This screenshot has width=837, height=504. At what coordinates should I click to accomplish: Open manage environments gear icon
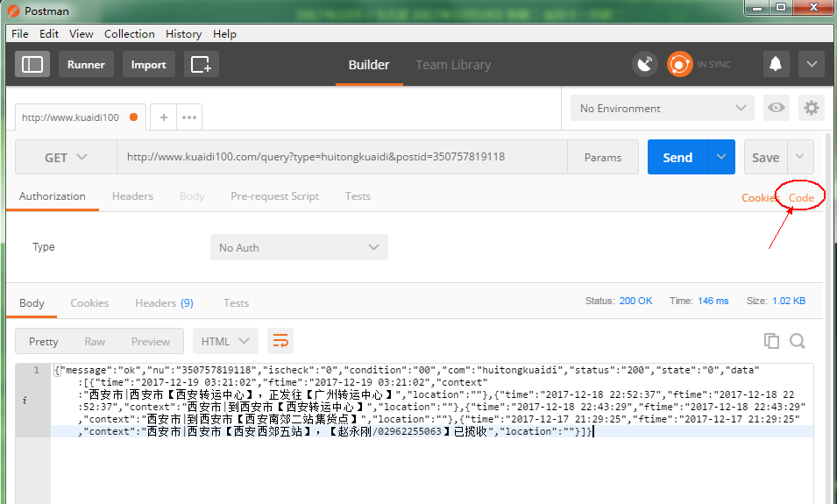(x=812, y=108)
